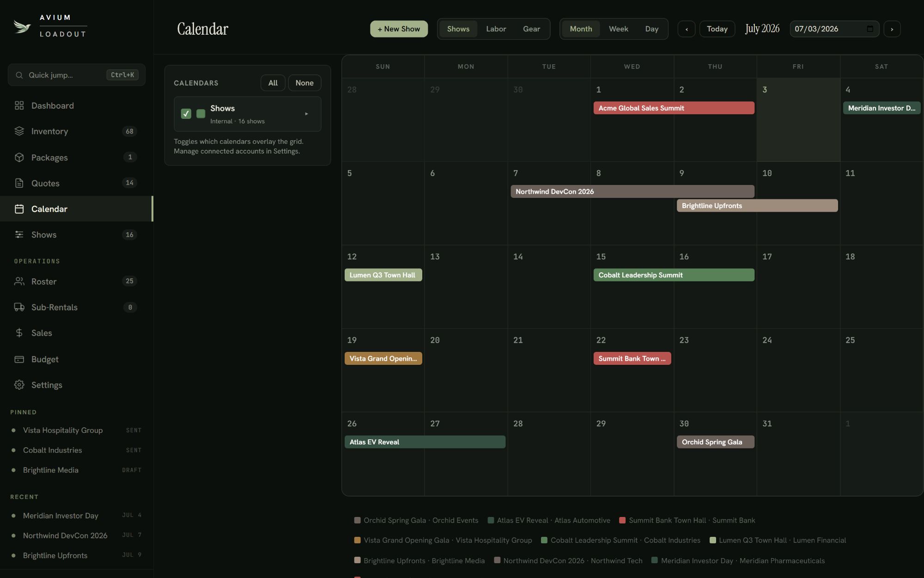
Task: Open the Atlas EV Reveal event bar
Action: (x=425, y=442)
